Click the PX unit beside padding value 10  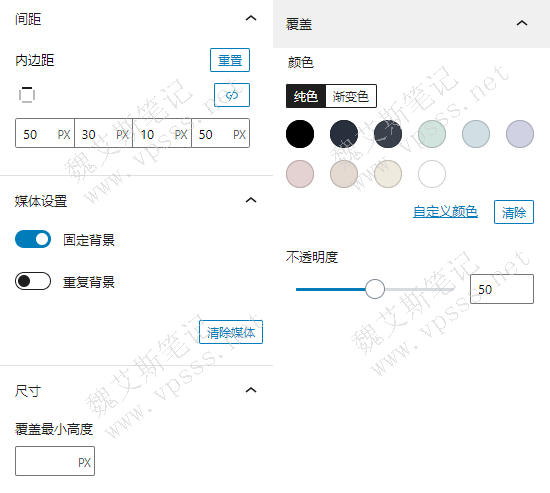pos(181,134)
